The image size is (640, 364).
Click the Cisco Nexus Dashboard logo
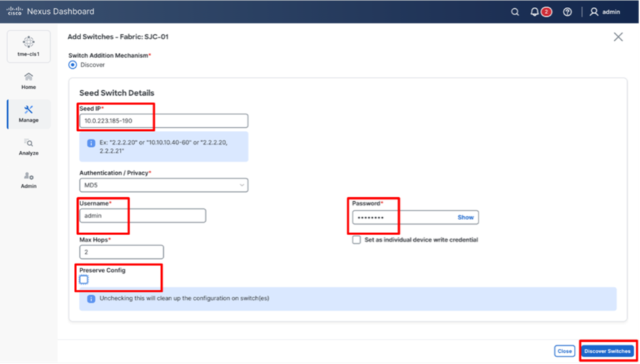[x=50, y=11]
